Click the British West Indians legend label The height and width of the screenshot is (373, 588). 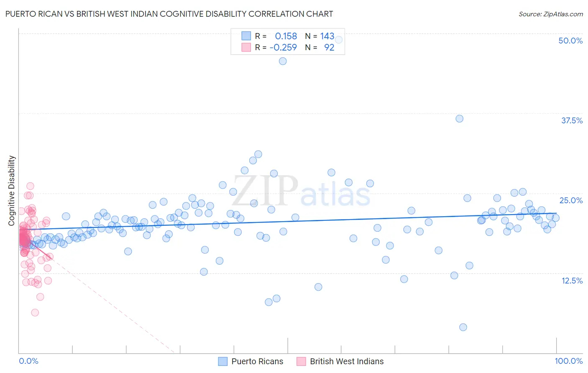[347, 361]
